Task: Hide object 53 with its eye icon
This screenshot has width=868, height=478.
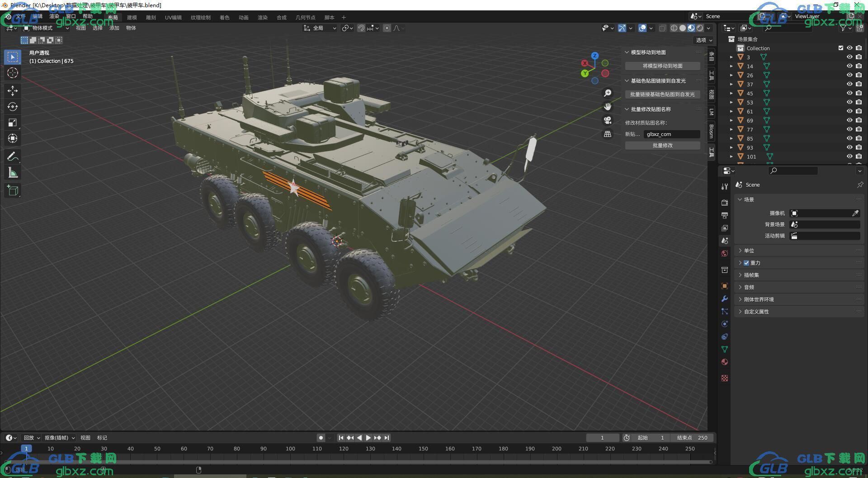Action: click(x=849, y=102)
